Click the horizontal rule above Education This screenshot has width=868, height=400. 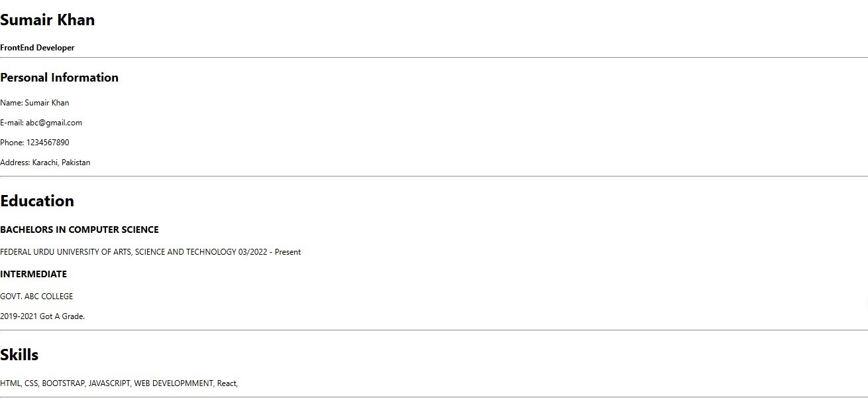tap(434, 176)
